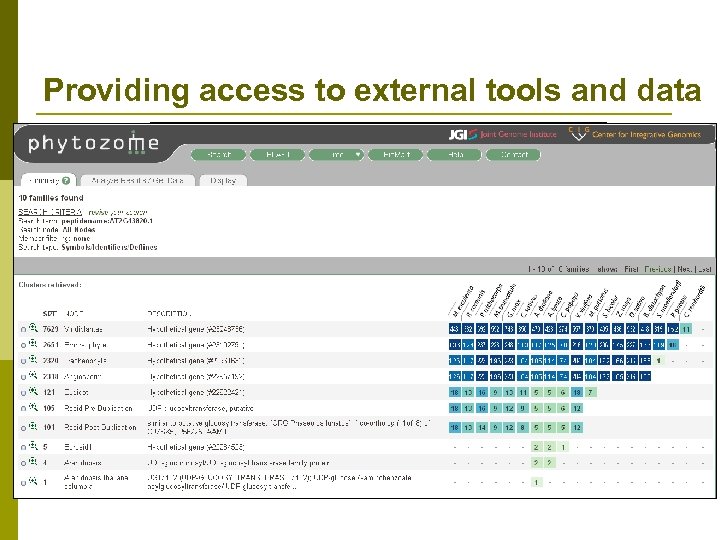
Task: Select the Viridiplantae family row selector
Action: coord(23,330)
